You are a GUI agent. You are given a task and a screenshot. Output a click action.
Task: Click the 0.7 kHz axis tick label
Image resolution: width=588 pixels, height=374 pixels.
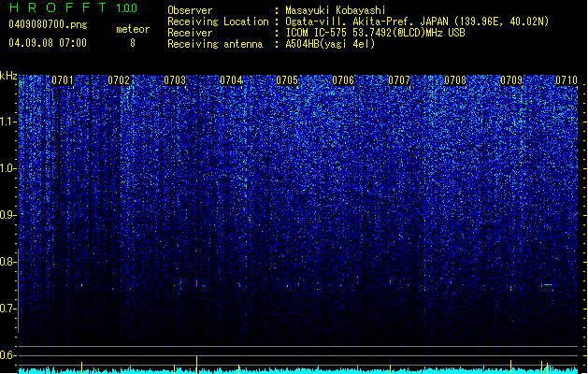pos(7,309)
